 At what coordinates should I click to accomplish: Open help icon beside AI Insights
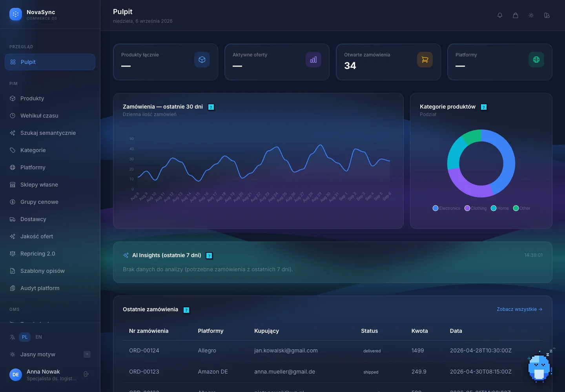pos(210,256)
